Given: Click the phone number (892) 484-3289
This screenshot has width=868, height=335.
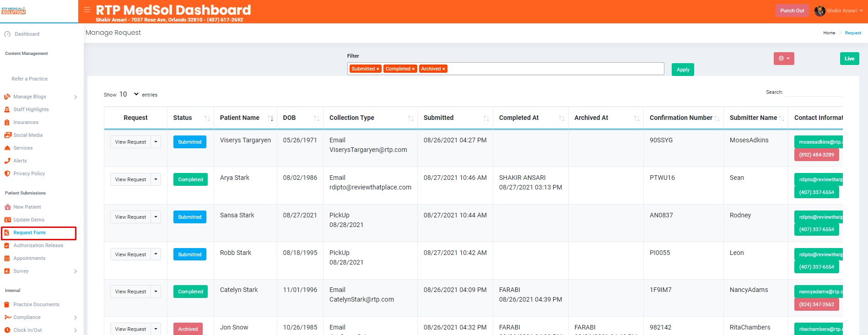Looking at the screenshot, I should point(816,155).
